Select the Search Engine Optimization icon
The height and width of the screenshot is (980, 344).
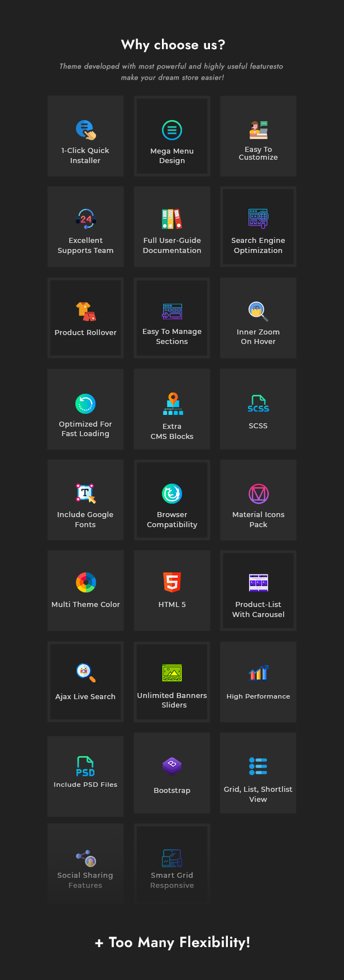[259, 219]
